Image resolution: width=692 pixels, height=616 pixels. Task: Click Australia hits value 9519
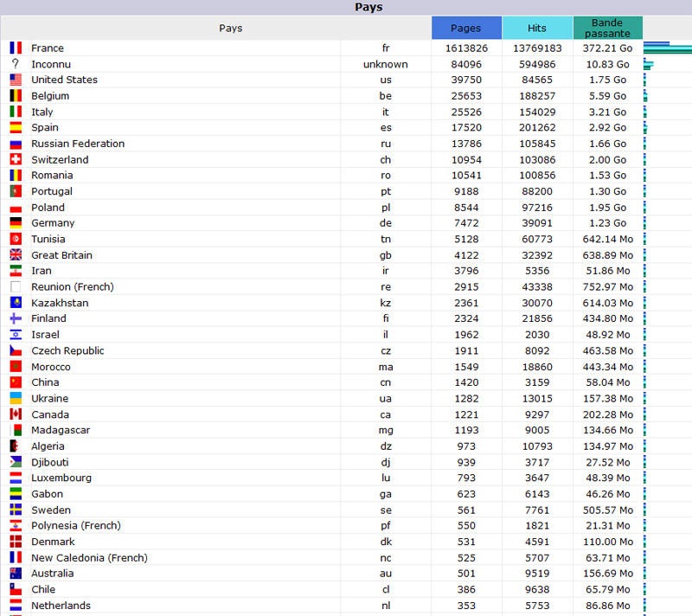pos(537,574)
